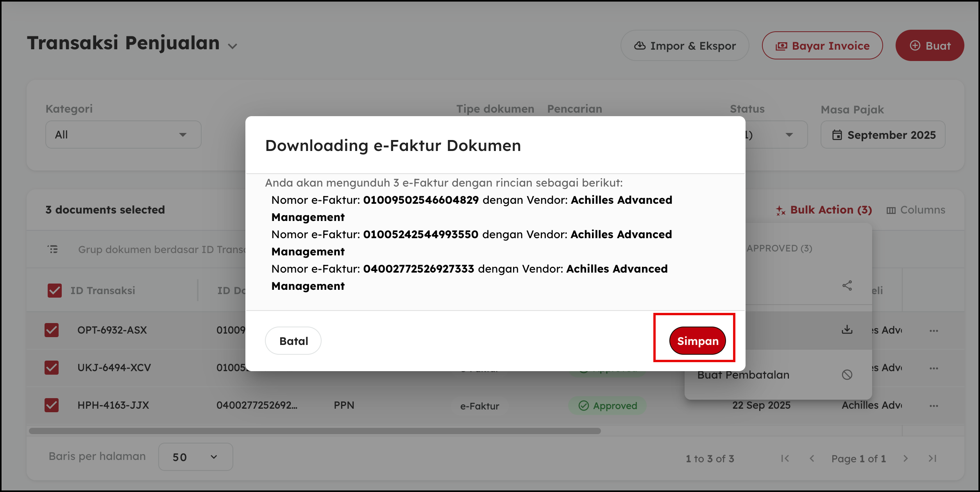The height and width of the screenshot is (492, 980).
Task: Expand the rows per page 50 dropdown
Action: pyautogui.click(x=195, y=457)
